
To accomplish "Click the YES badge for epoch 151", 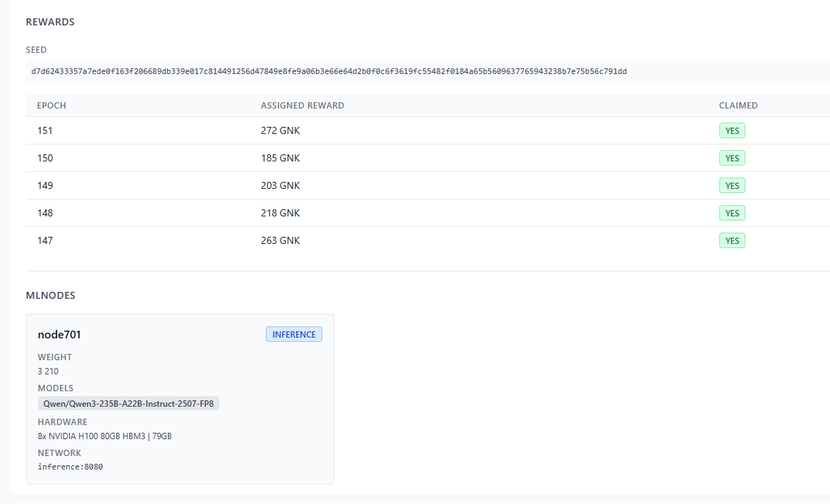I will (732, 130).
